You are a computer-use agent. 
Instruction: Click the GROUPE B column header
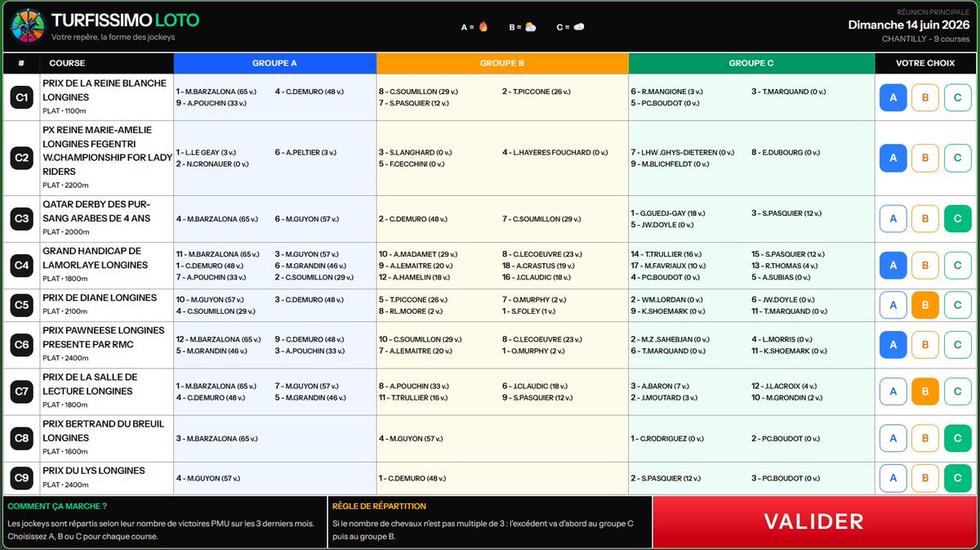pyautogui.click(x=502, y=63)
